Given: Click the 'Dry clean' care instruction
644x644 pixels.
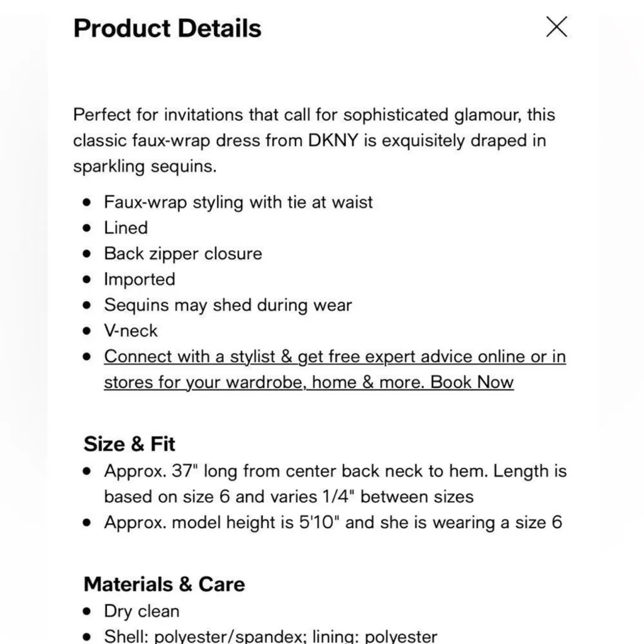Looking at the screenshot, I should pos(142,611).
